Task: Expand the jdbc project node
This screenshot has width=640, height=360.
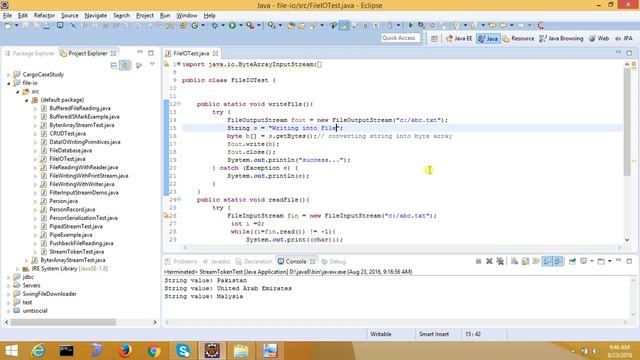Action: point(9,277)
